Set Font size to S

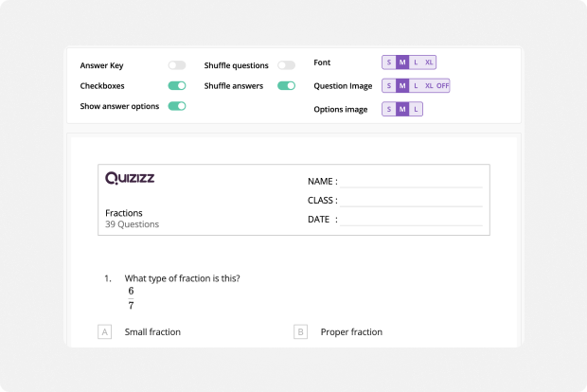pos(389,62)
